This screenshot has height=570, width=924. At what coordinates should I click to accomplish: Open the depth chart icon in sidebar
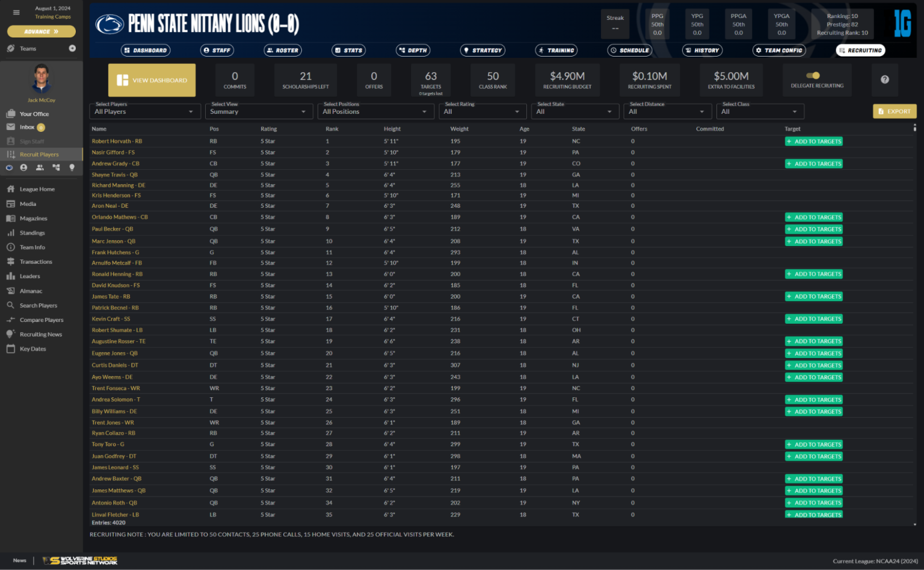pyautogui.click(x=56, y=168)
